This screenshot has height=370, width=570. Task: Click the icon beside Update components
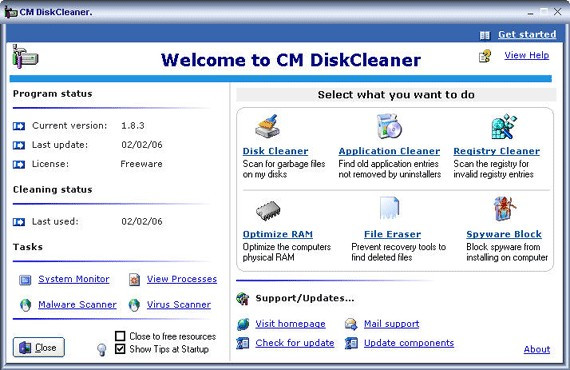351,343
